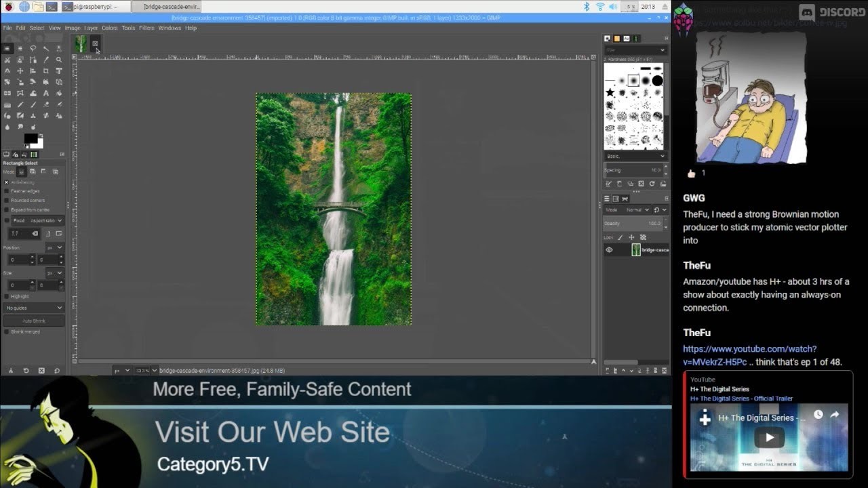Adjust the layer Opacity slider
The height and width of the screenshot is (488, 868).
[636, 223]
